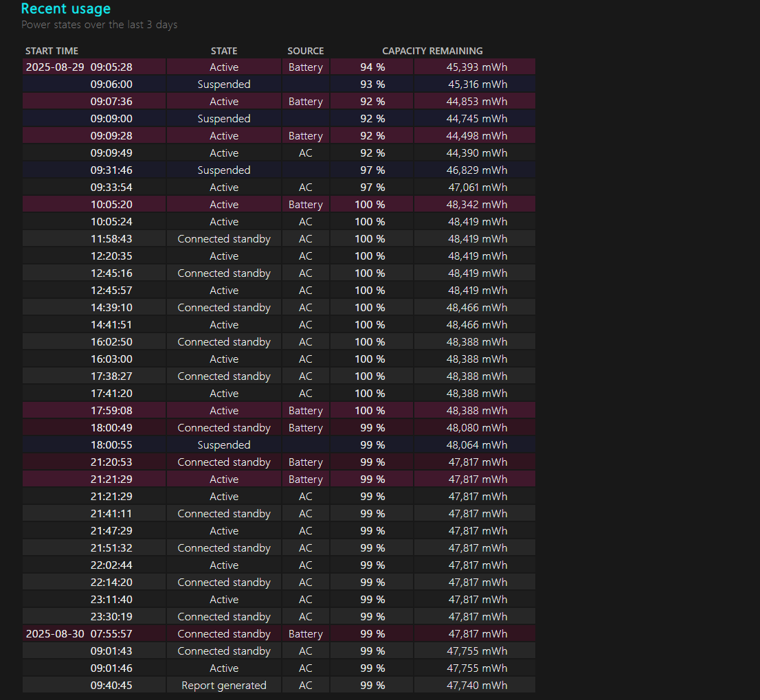Click the 'Report generated' state cell
The width and height of the screenshot is (760, 700).
224,686
